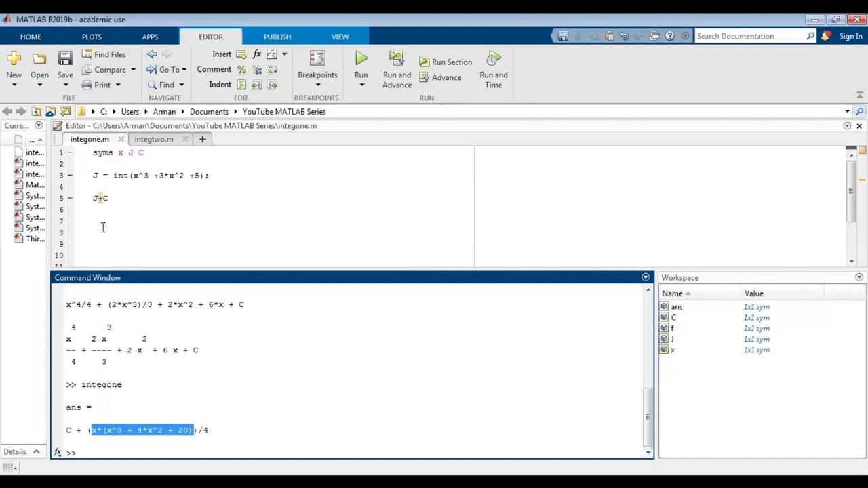Open the Run button dropdown arrow

click(x=361, y=85)
